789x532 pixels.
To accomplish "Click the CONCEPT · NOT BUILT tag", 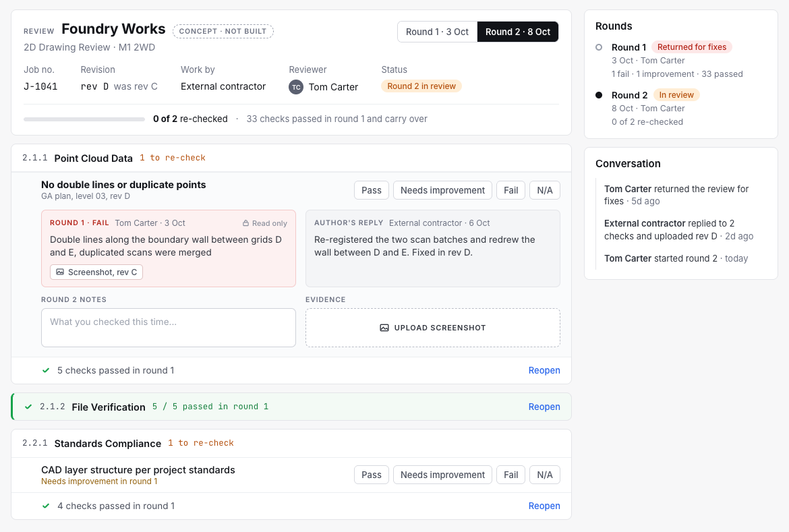I will click(223, 31).
